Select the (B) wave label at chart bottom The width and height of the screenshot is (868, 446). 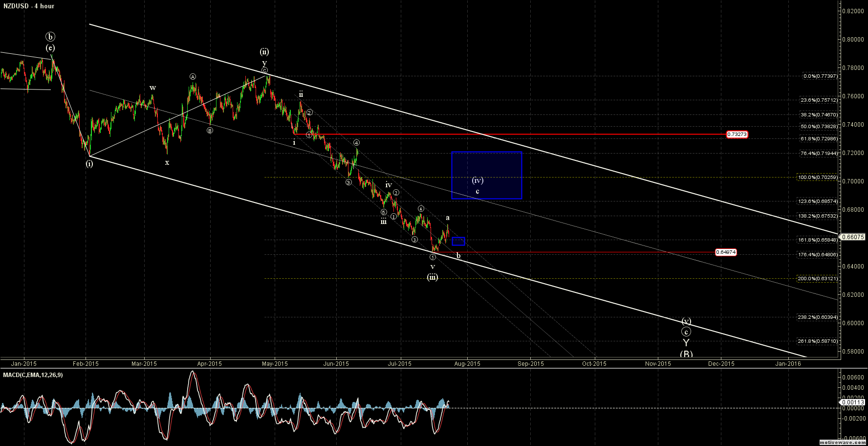686,354
